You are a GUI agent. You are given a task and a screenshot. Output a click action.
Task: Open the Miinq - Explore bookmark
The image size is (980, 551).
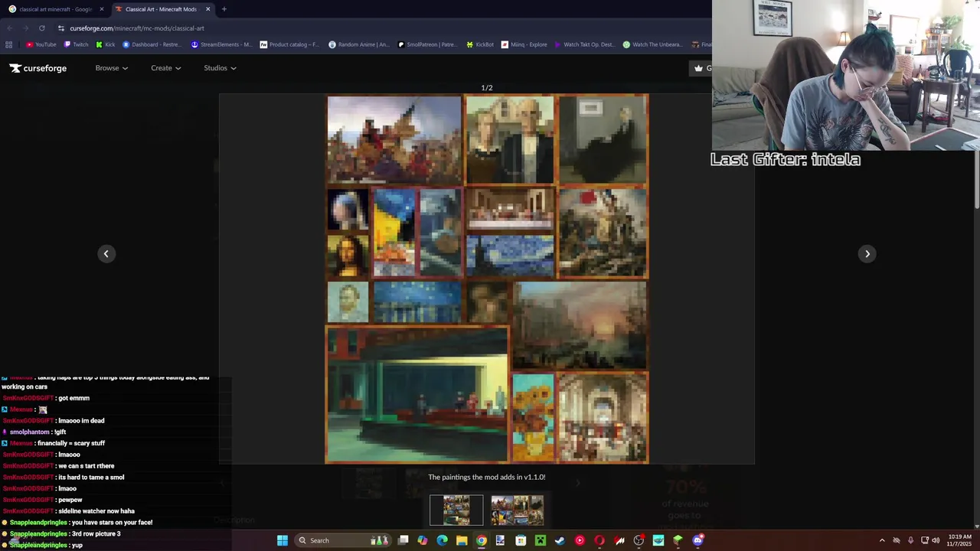[x=524, y=44]
